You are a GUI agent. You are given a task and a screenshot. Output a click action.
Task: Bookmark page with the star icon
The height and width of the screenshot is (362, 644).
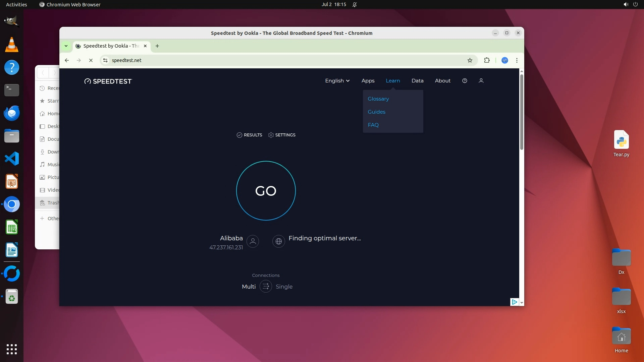pyautogui.click(x=470, y=60)
